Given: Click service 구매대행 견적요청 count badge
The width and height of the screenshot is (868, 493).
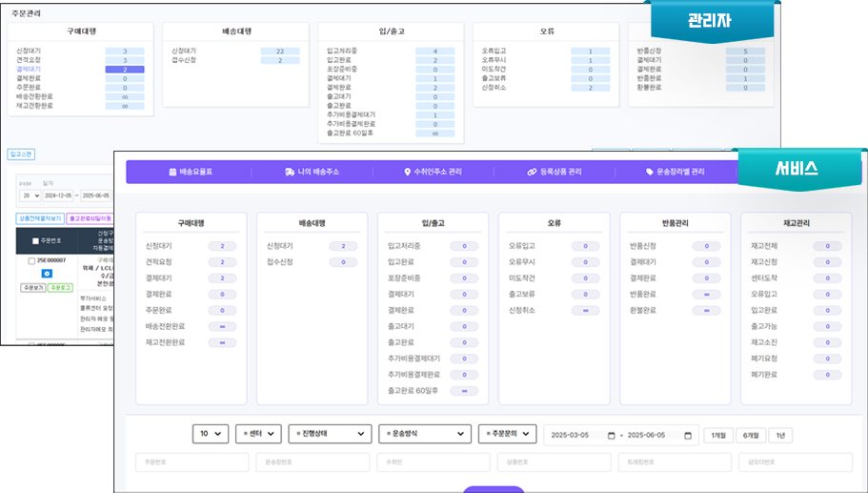Looking at the screenshot, I should [223, 262].
